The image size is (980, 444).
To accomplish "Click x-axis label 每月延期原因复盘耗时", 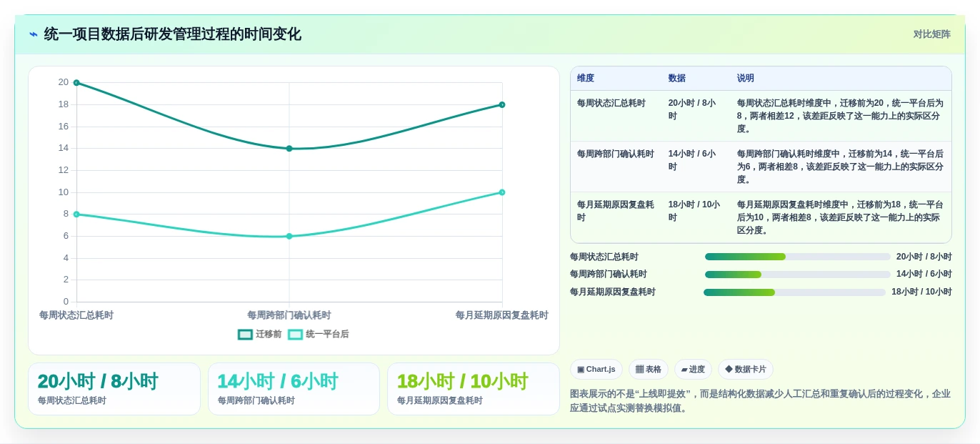I will point(502,315).
